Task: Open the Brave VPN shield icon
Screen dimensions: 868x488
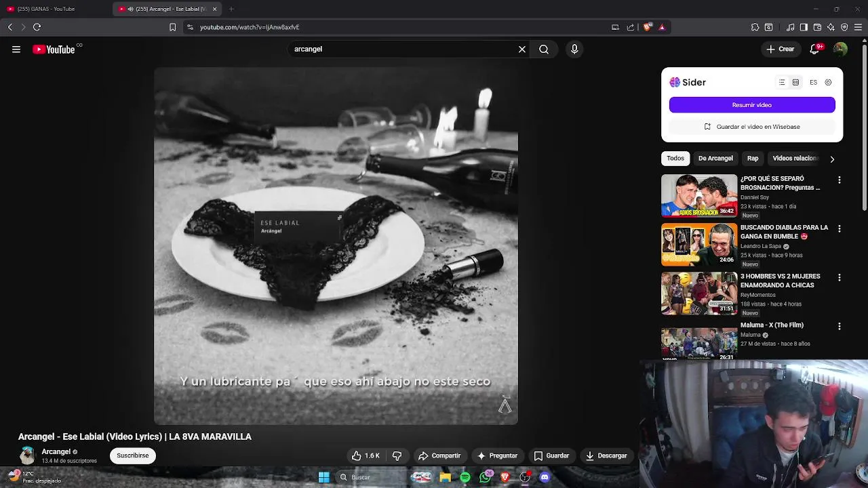Action: click(844, 27)
